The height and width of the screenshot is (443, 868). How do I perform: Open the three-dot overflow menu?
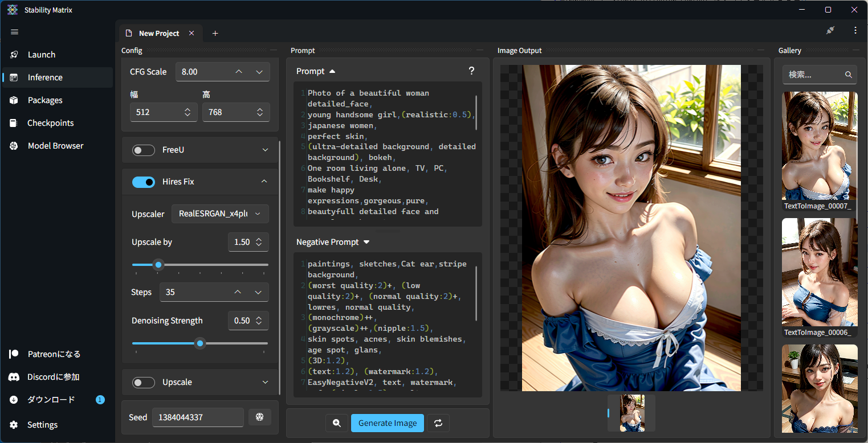(x=855, y=30)
